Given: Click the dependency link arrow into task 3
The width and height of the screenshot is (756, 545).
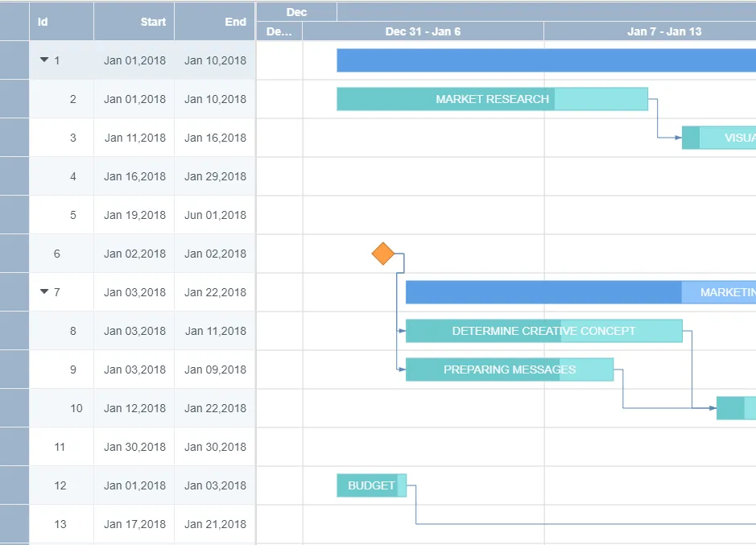Looking at the screenshot, I should (676, 137).
